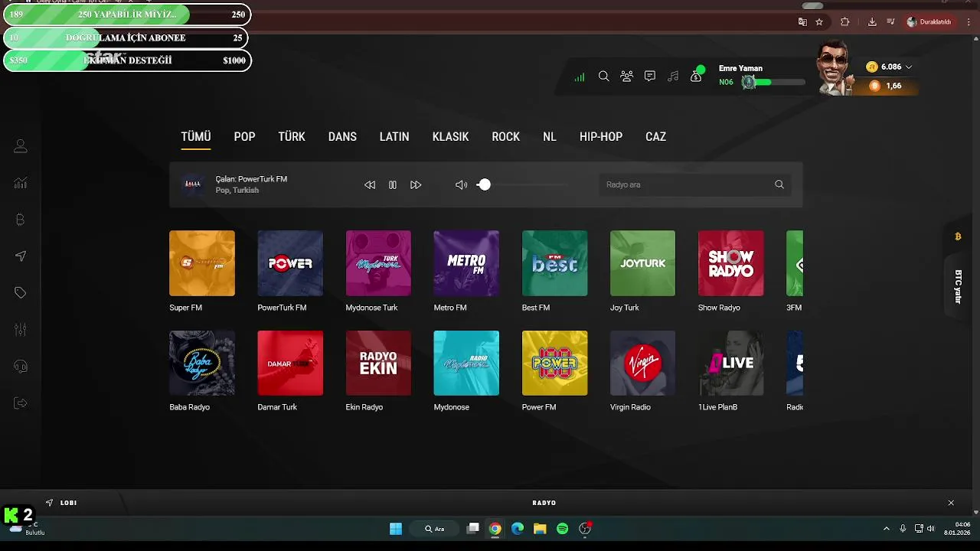
Task: Click the paper plane icon in sidebar
Action: click(21, 256)
